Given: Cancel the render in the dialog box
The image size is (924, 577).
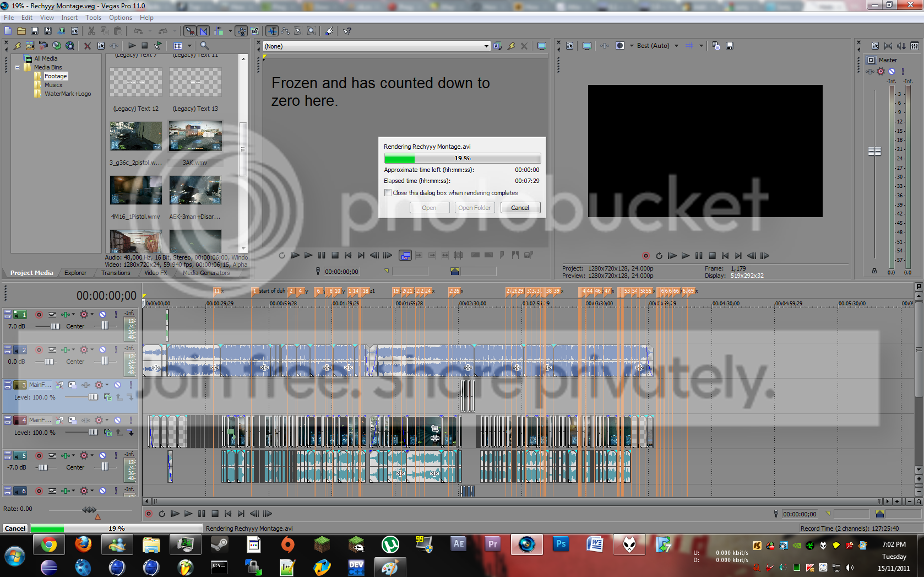Looking at the screenshot, I should (x=520, y=208).
